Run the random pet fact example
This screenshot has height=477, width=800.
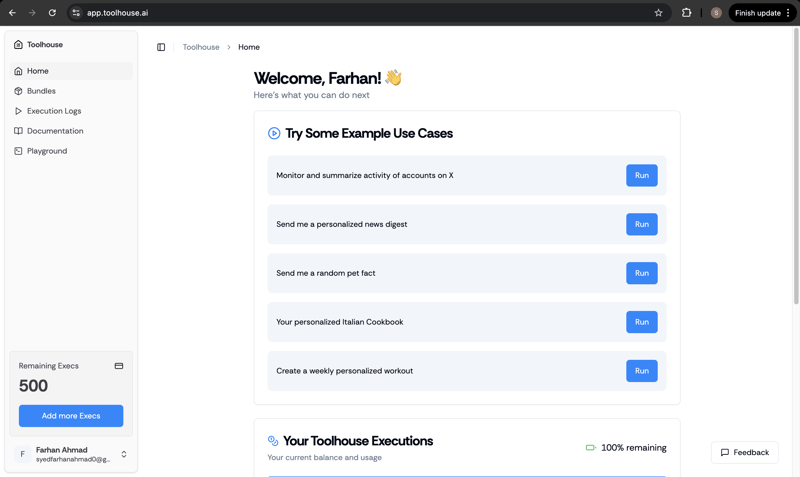pyautogui.click(x=641, y=273)
